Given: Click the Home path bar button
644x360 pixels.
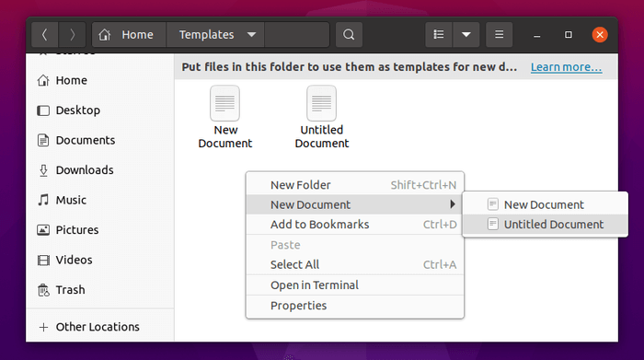Looking at the screenshot, I should coord(129,34).
